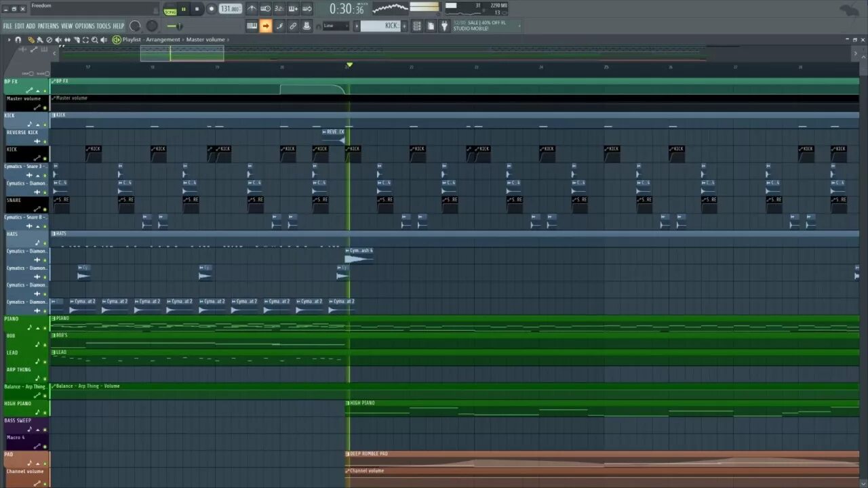Select the Delete tool in the Playlist toolbar

click(x=49, y=39)
